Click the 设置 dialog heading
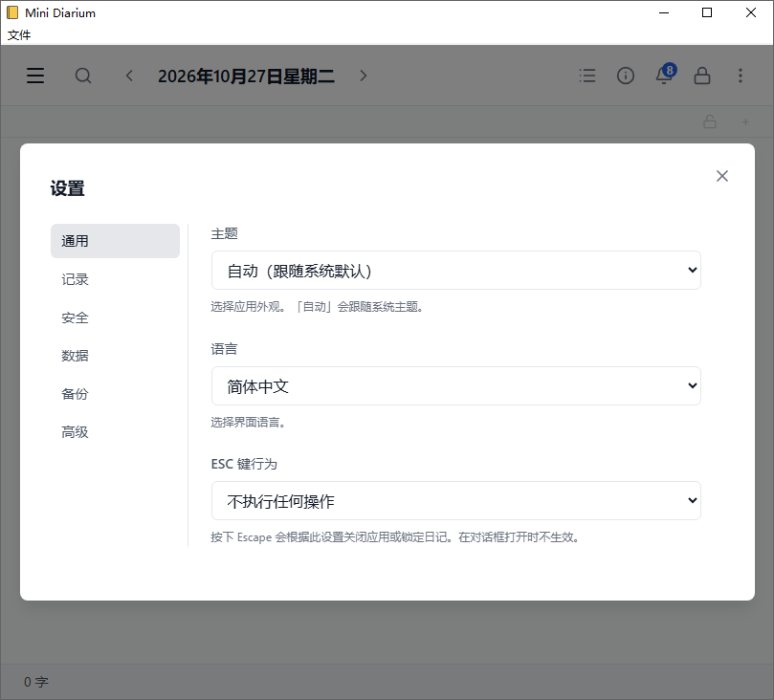The image size is (774, 700). (x=67, y=188)
